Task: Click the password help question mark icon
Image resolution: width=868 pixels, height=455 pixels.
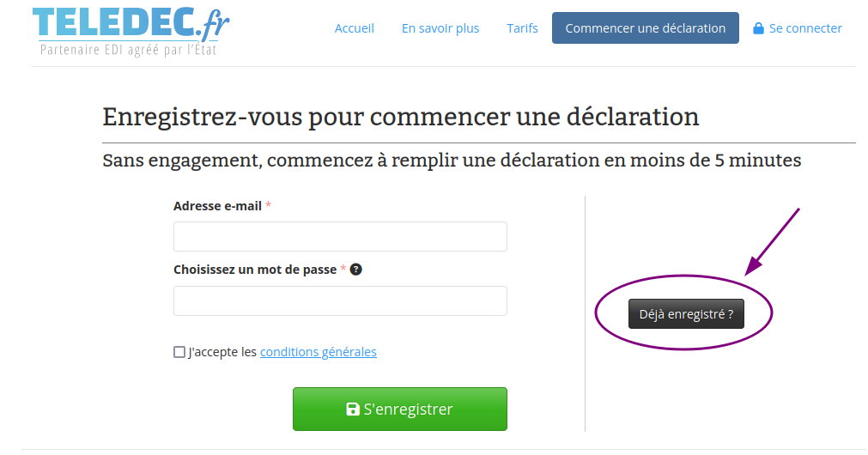Action: (356, 270)
